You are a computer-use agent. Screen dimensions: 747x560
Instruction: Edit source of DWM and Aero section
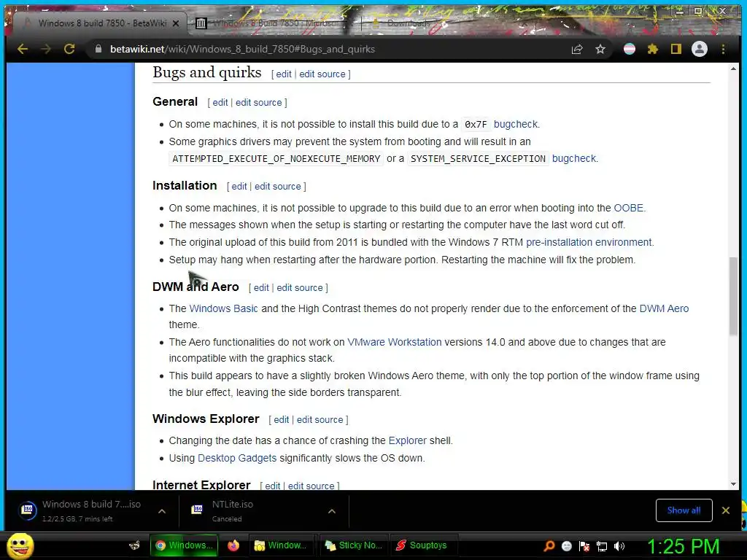coord(300,287)
